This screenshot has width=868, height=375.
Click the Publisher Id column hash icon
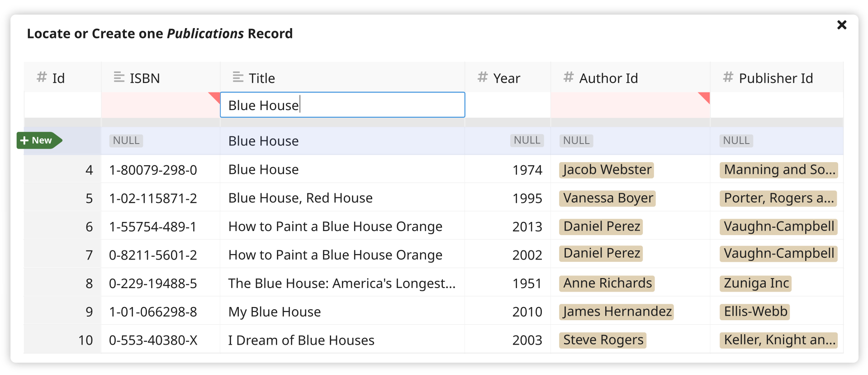click(x=728, y=77)
